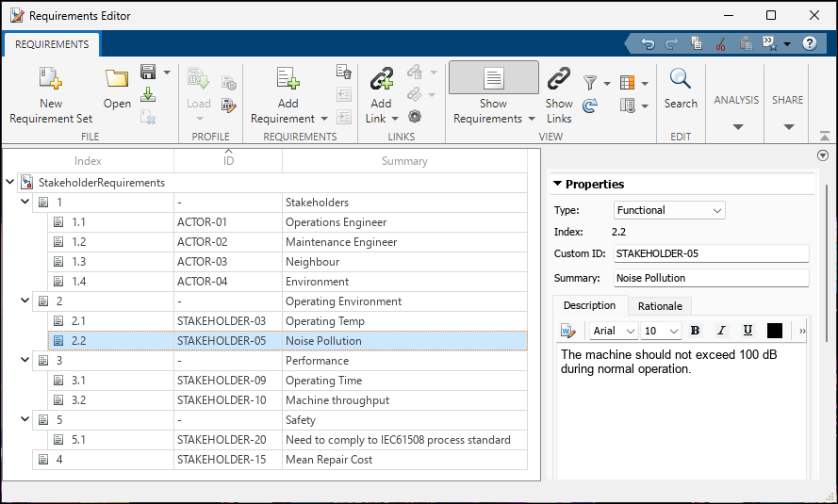The width and height of the screenshot is (838, 504).
Task: Click the black text color swatch
Action: coord(775,331)
